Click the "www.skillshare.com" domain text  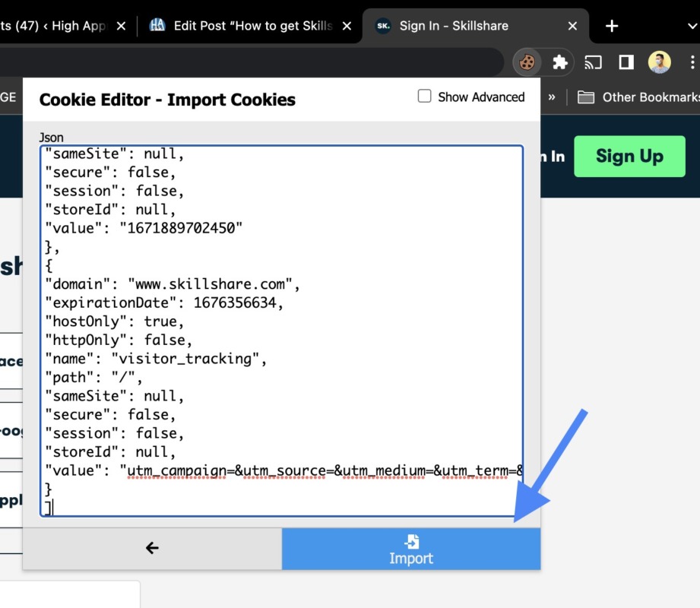click(x=210, y=284)
